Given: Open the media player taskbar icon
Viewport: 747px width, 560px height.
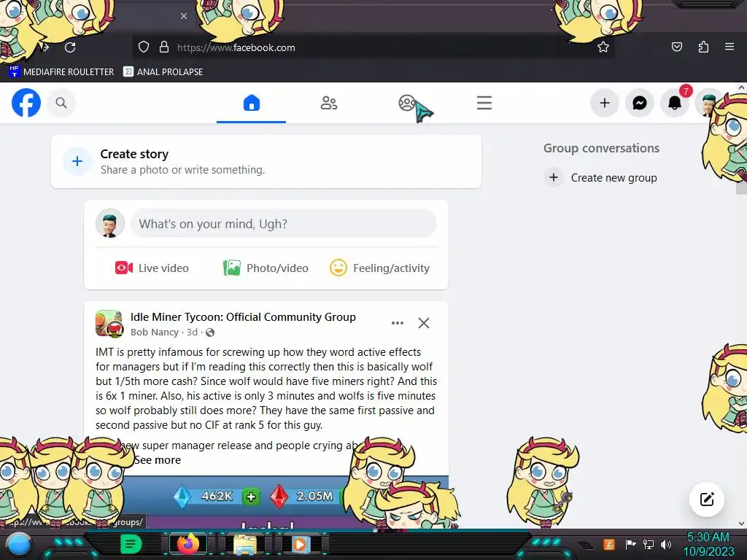Looking at the screenshot, I should coord(300,544).
